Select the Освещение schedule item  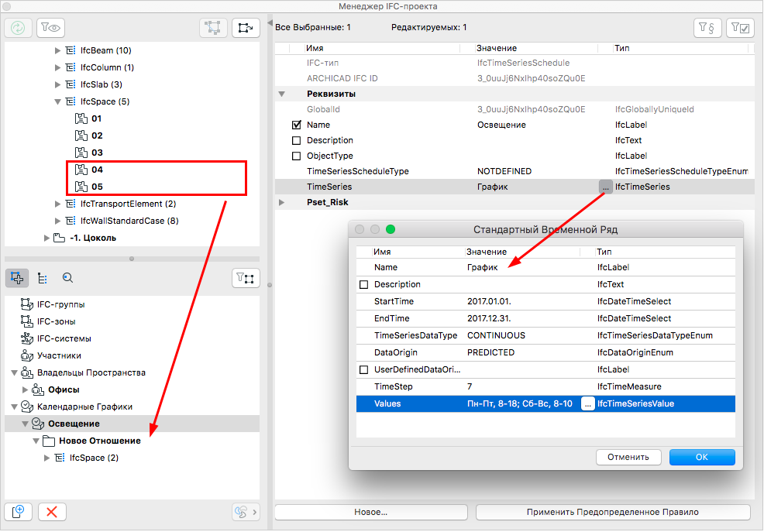tap(74, 424)
